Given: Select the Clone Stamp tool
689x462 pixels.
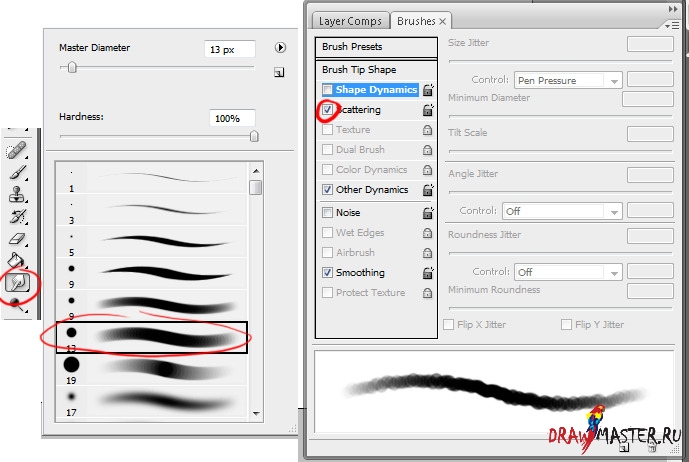Looking at the screenshot, I should (x=17, y=194).
